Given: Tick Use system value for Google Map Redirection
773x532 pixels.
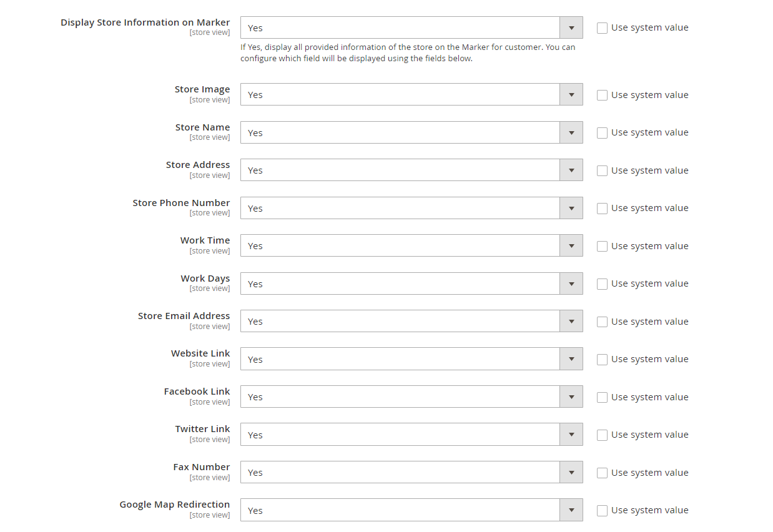Looking at the screenshot, I should 602,511.
